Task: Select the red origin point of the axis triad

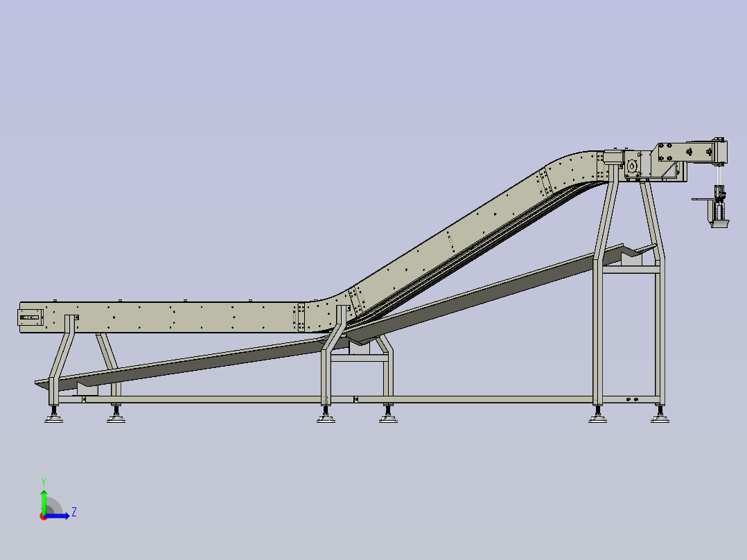Action: pyautogui.click(x=44, y=516)
